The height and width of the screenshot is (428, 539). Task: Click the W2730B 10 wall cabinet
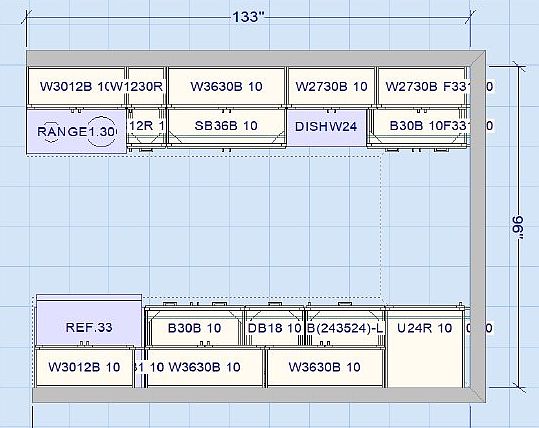click(331, 86)
